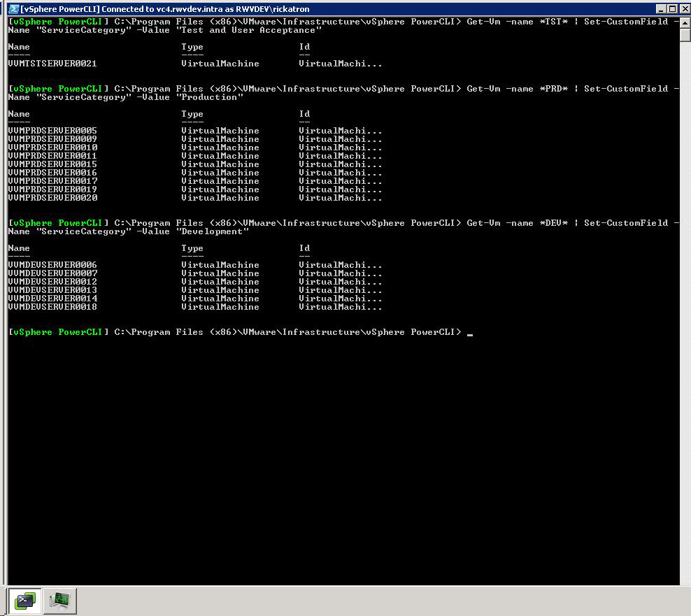The image size is (691, 616).
Task: Open the PowerCLI taskbar button
Action: 25,600
